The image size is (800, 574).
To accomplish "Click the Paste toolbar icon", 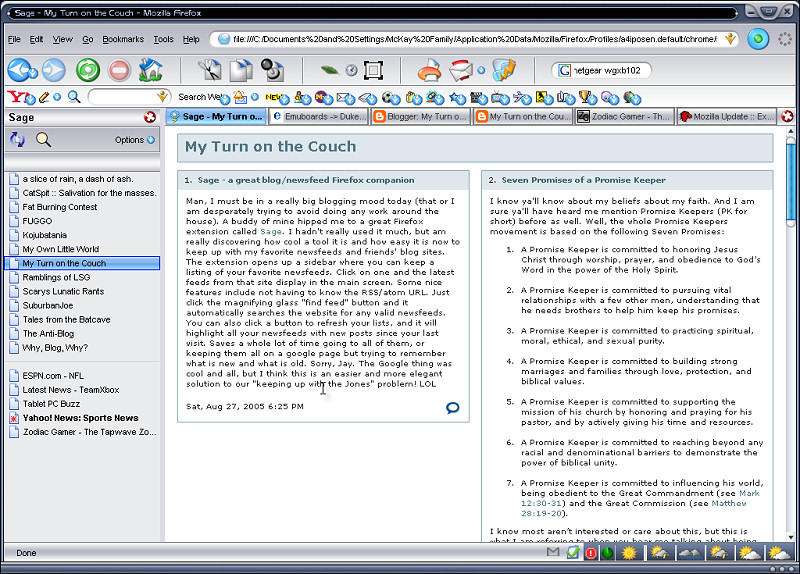I will coord(272,70).
